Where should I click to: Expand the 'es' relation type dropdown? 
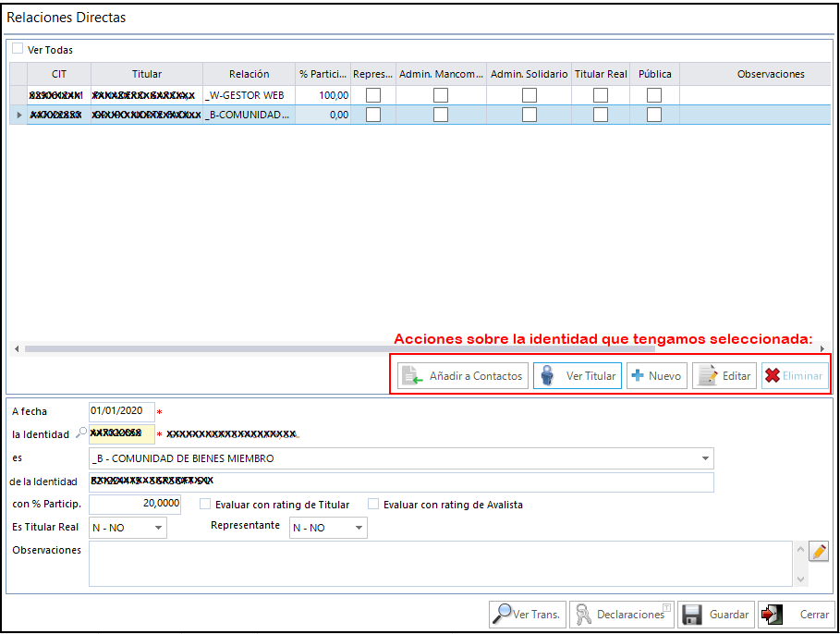pos(705,458)
